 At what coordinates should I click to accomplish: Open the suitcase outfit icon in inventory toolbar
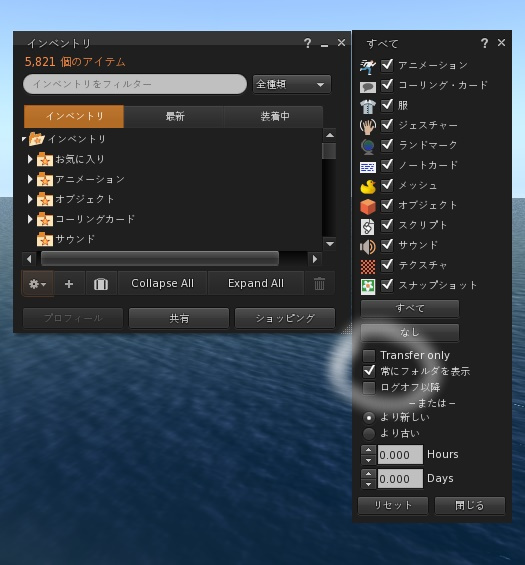click(101, 284)
